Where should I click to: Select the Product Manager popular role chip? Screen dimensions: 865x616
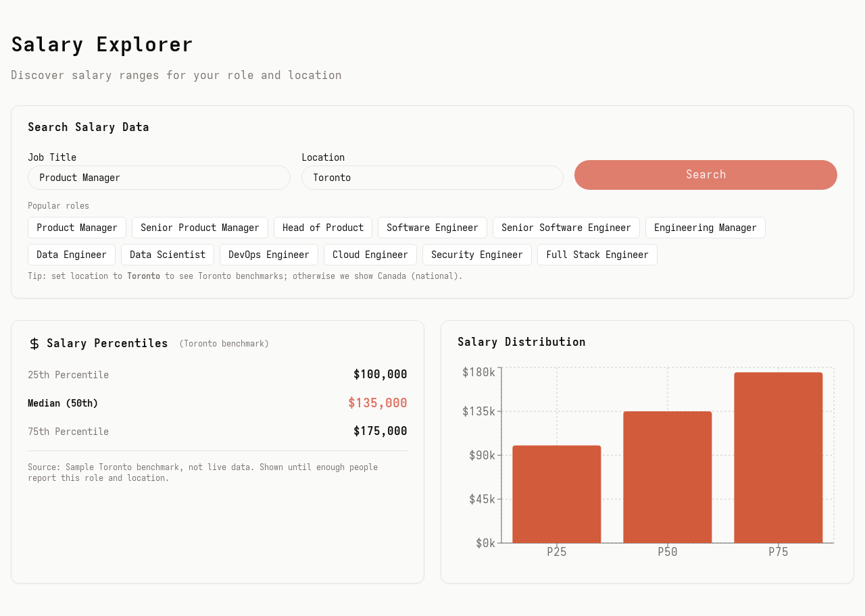pyautogui.click(x=77, y=228)
